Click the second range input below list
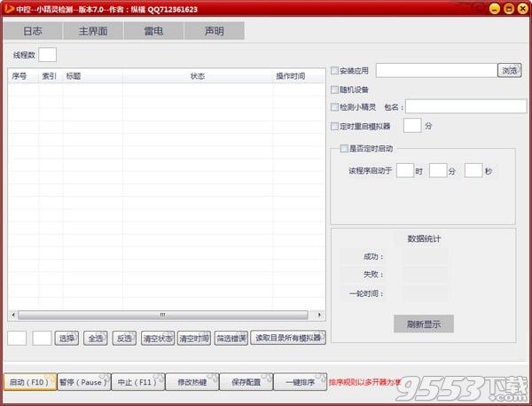Image resolution: width=532 pixels, height=406 pixels. pos(42,338)
